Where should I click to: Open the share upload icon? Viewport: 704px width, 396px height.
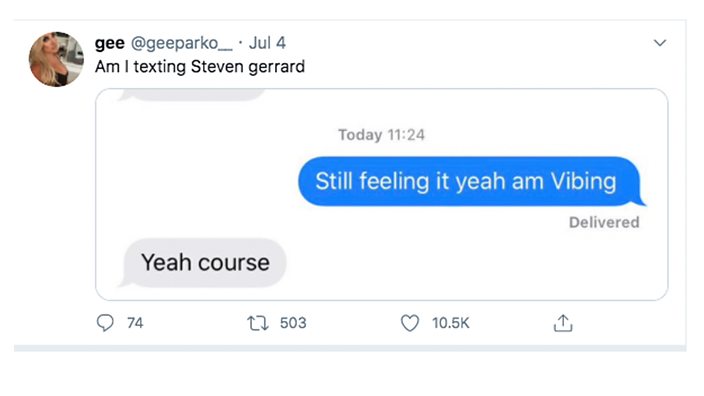coord(563,323)
